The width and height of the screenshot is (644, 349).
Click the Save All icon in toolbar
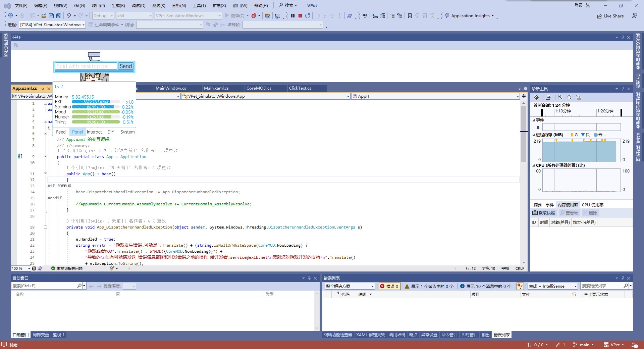(59, 16)
